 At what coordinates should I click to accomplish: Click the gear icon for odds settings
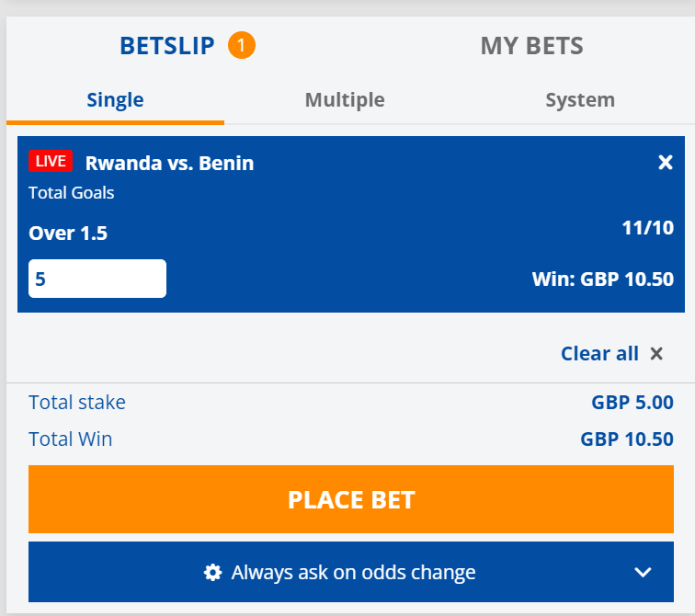click(212, 572)
